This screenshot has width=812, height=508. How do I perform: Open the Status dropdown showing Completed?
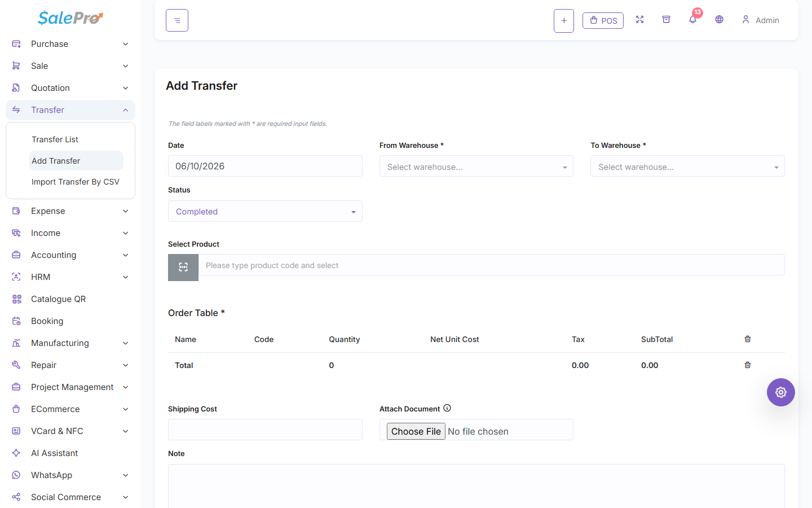click(x=265, y=211)
